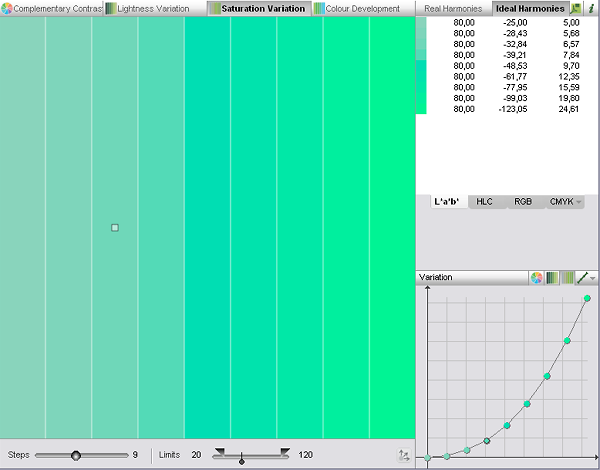Click the dark green stripes icon in Variation panel

(551, 277)
